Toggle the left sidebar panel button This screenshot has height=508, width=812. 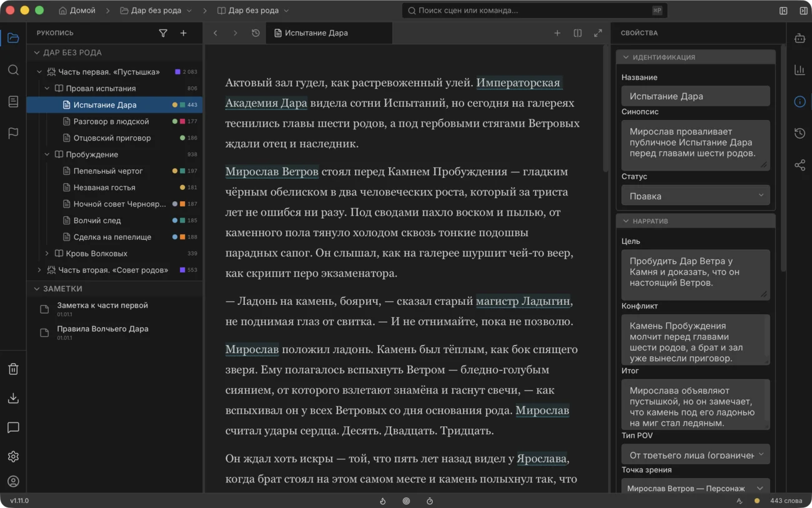783,11
